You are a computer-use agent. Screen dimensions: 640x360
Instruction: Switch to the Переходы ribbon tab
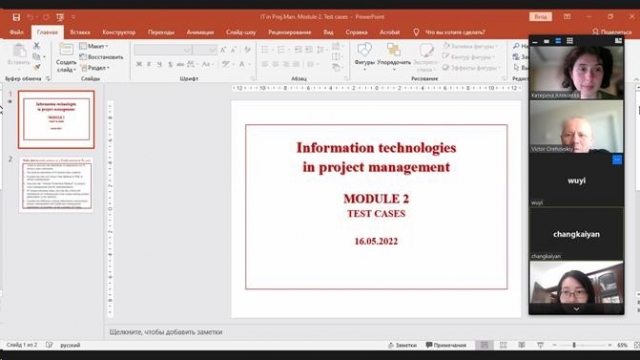[161, 32]
